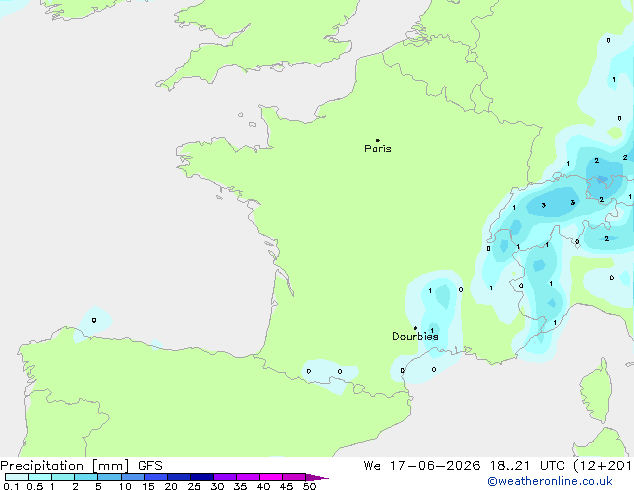The image size is (634, 490).
Task: Click the '45' legend scale label
Action: click(286, 486)
